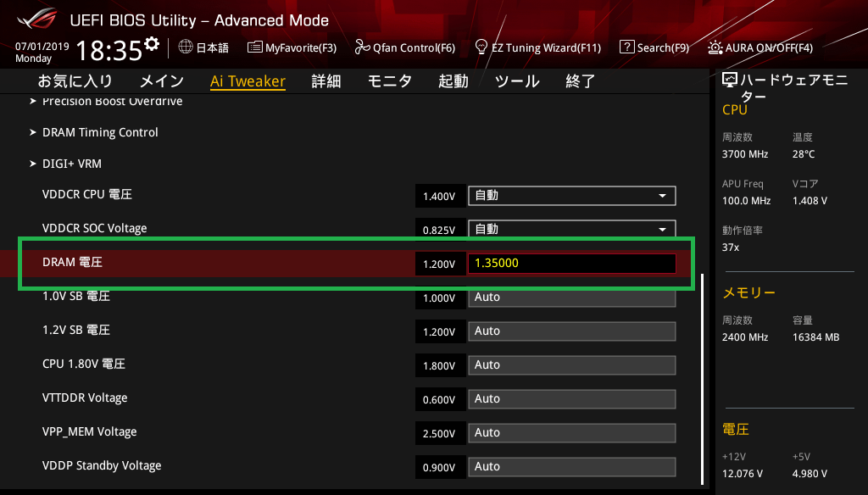Select the VTTDDR Voltage label
The image size is (868, 495).
(85, 398)
